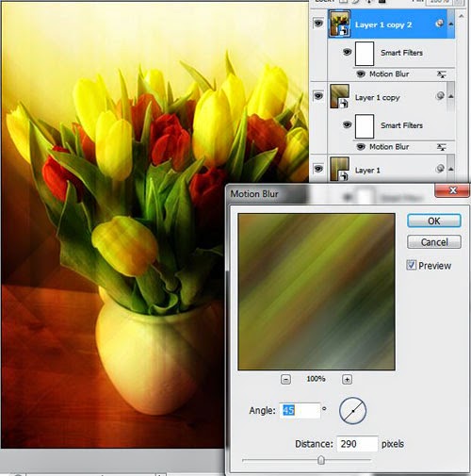Hide Smart Filters of Layer 1 copy

pyautogui.click(x=347, y=124)
